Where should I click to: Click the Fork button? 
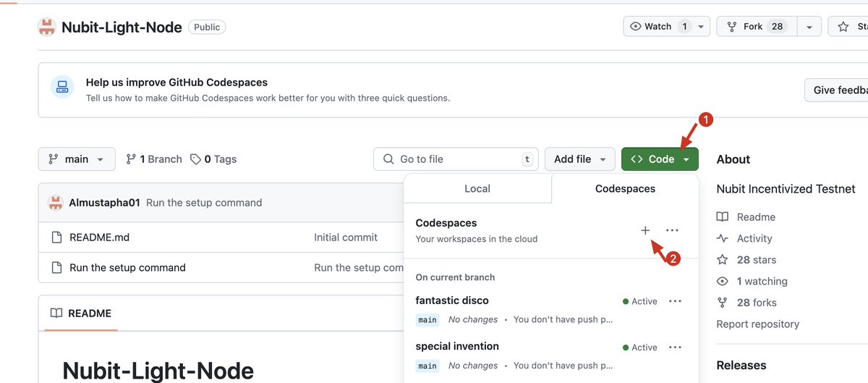tap(757, 26)
